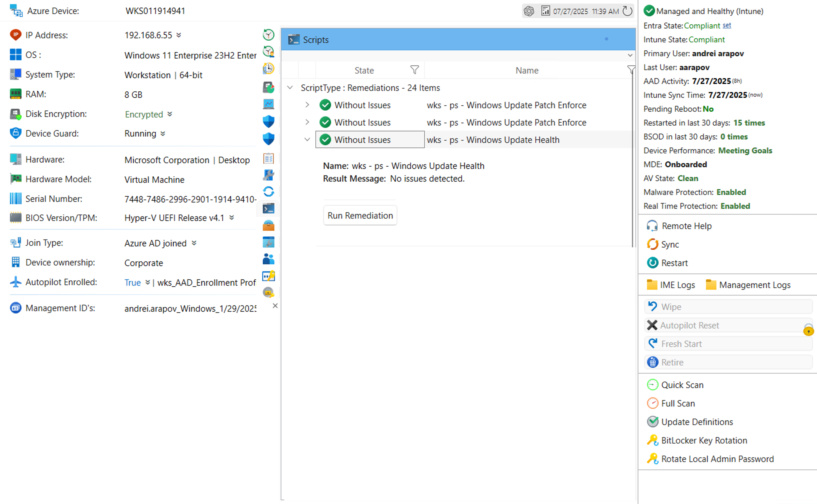Run a Quick Scan

pyautogui.click(x=675, y=385)
